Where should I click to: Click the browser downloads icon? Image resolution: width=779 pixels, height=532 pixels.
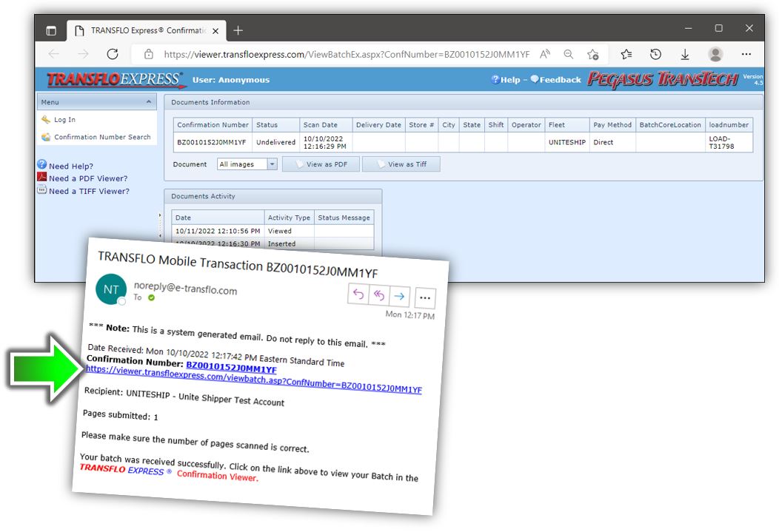tap(685, 54)
